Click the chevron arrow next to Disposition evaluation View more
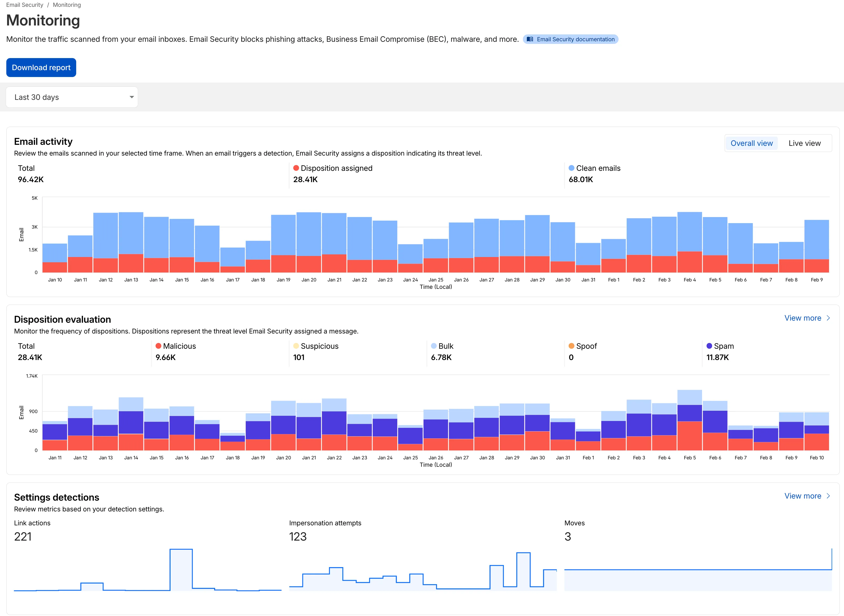The image size is (844, 616). 828,318
